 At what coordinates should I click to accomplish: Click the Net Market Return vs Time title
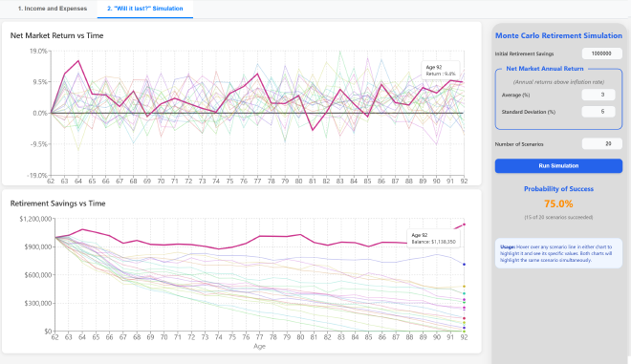pos(56,35)
